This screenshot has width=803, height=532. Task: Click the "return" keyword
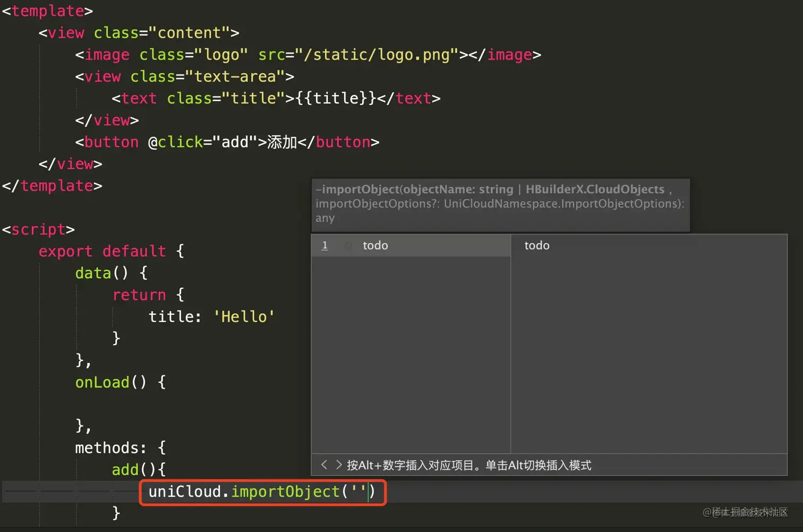pos(139,295)
